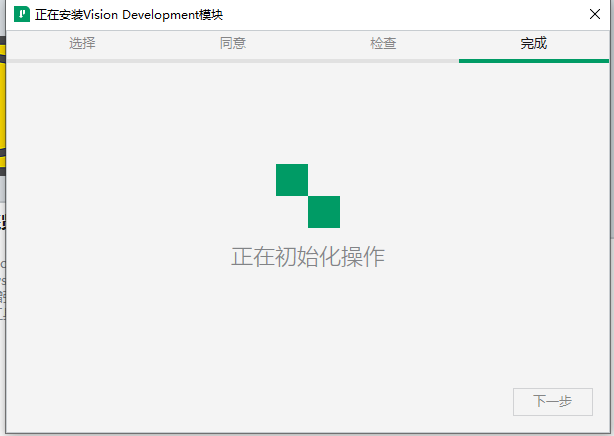614x436 pixels.
Task: Switch to the 检查 step tab
Action: point(383,43)
